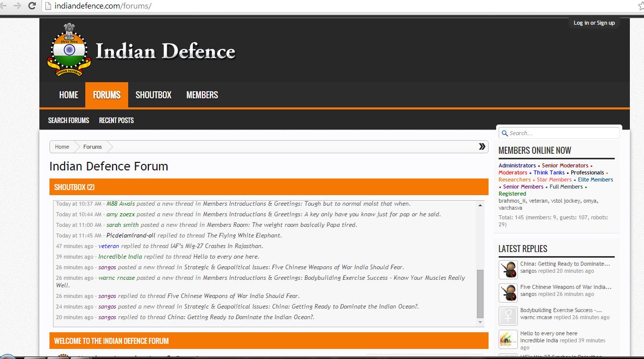Open latest reply Five Chinese Weapons of War India
Viewport: 644px width, 359px height.
(566, 287)
